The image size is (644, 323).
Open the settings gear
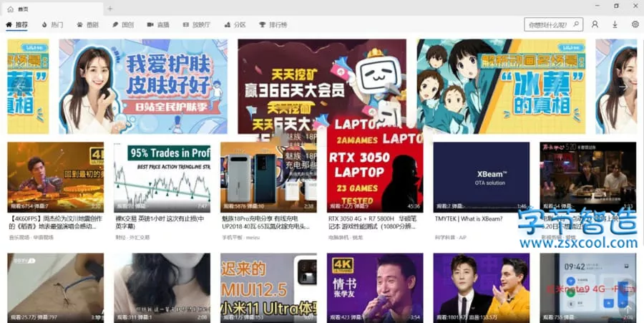(635, 24)
